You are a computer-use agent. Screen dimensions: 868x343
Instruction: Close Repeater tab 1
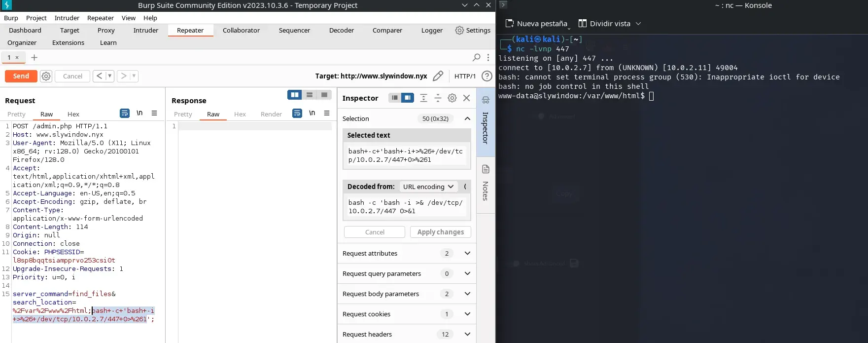[x=17, y=57]
